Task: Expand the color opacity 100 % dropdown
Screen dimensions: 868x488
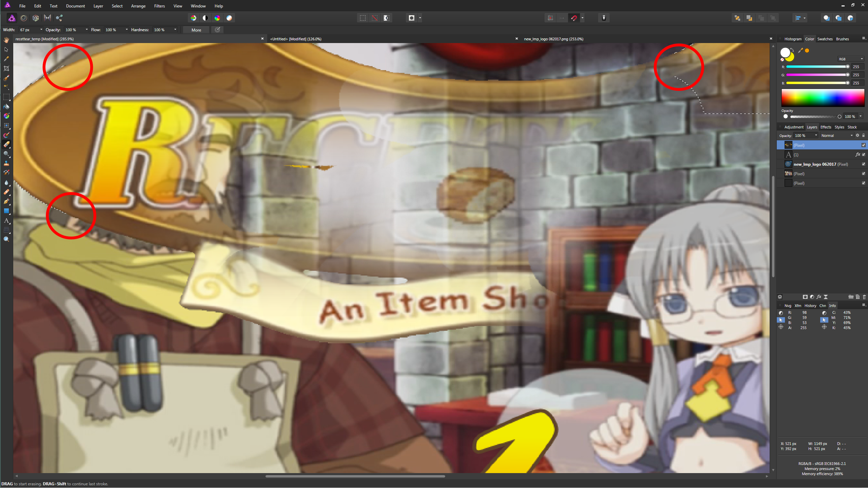Action: point(861,117)
